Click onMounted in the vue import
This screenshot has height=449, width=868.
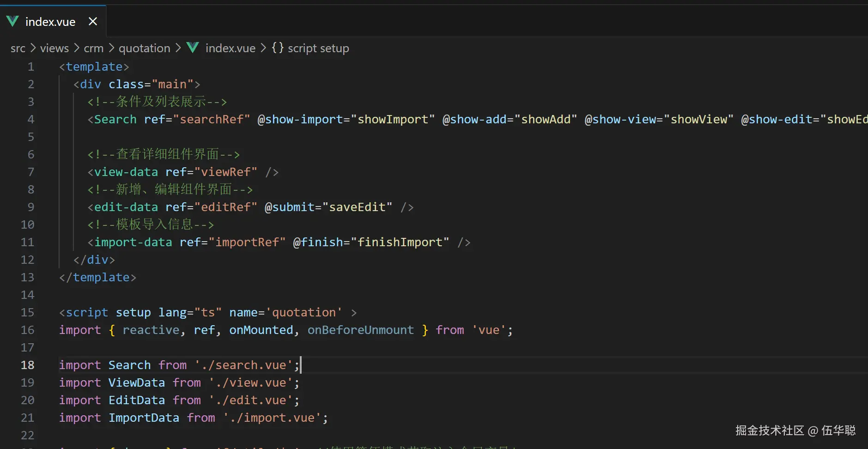click(261, 330)
